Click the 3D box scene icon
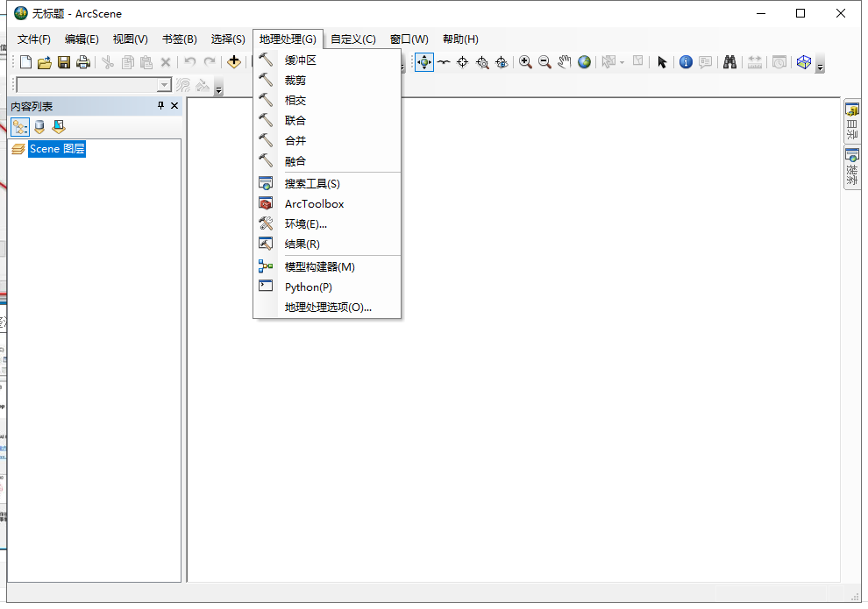Screen dimensions: 868x609 [x=804, y=62]
